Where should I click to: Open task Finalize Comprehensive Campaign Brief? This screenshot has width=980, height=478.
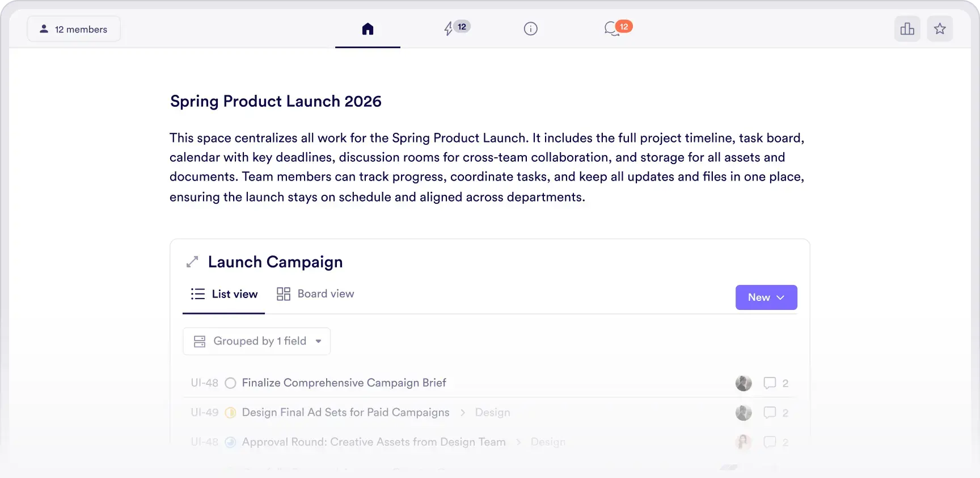click(x=344, y=383)
